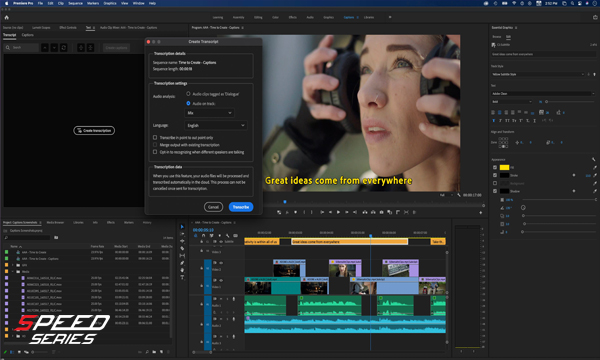Switch to the Transcript tab
Screen dimensions: 600x360
[10, 35]
